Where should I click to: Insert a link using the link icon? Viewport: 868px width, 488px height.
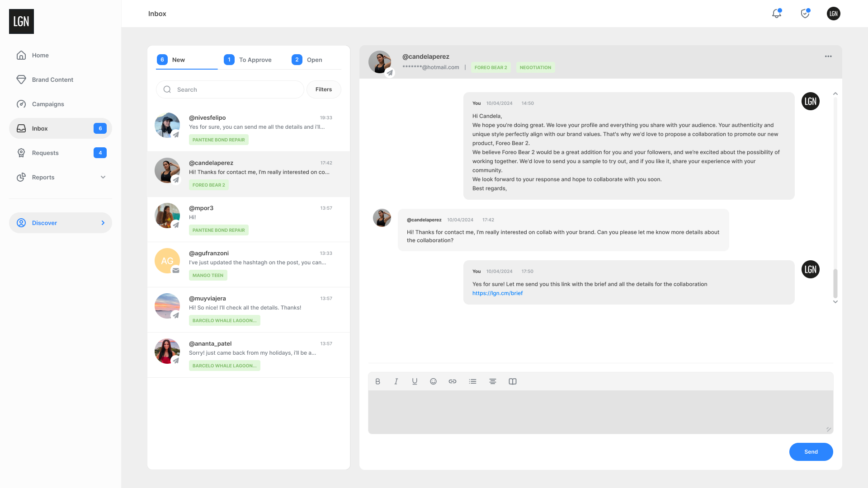(453, 381)
